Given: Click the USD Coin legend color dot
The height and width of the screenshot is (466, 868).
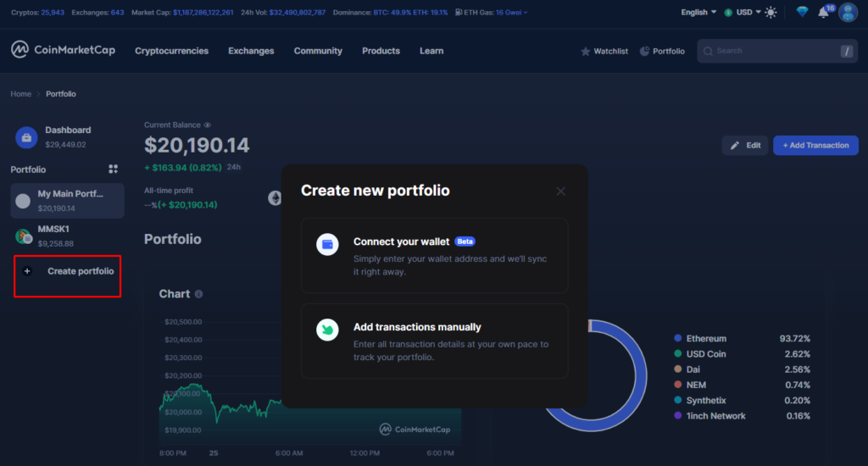Looking at the screenshot, I should click(x=677, y=353).
